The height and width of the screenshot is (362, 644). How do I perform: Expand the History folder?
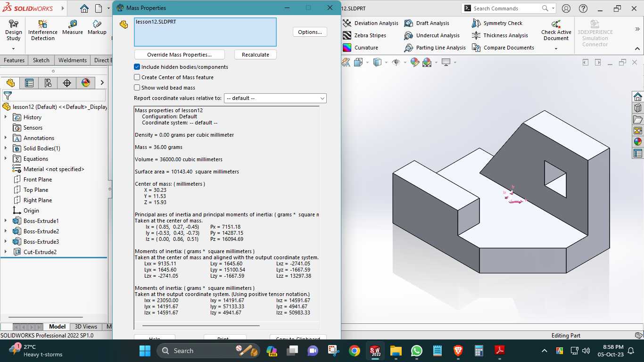click(x=6, y=117)
